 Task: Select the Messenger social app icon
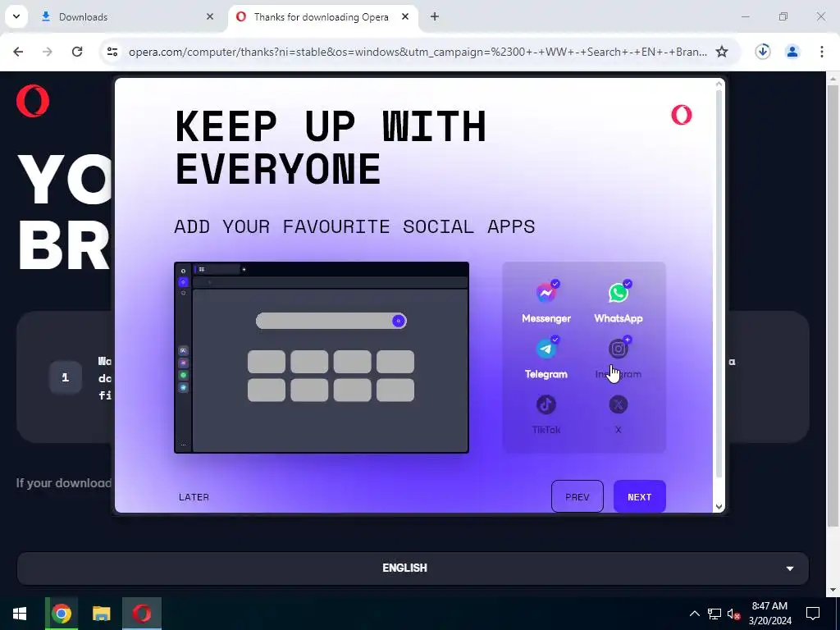pos(546,293)
